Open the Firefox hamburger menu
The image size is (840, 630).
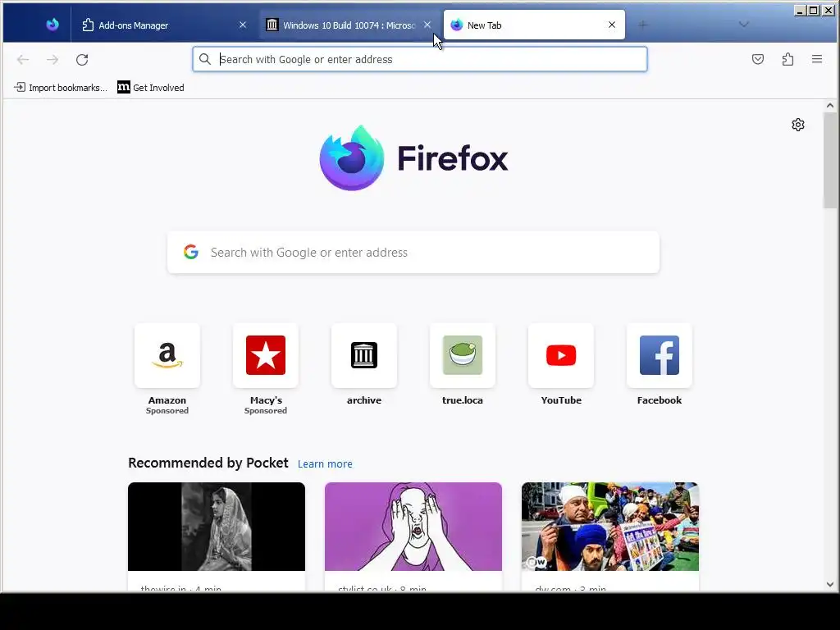click(817, 59)
